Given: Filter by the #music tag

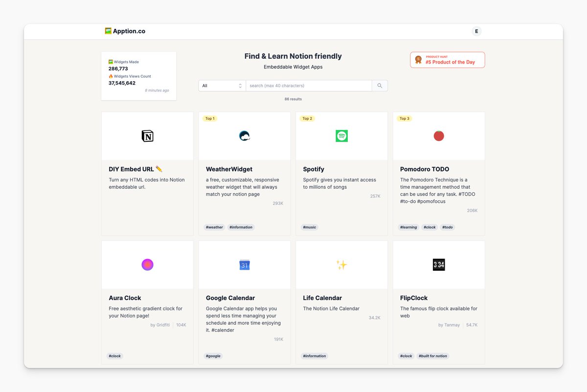Looking at the screenshot, I should (309, 227).
